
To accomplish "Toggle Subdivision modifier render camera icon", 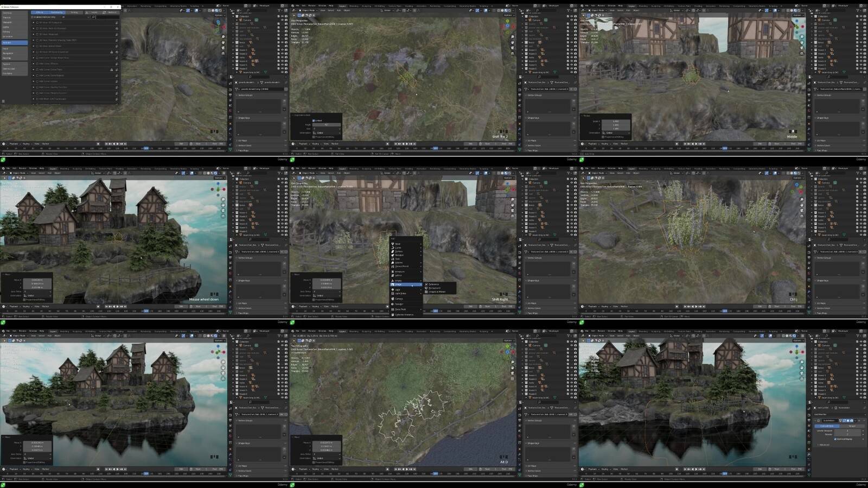I will pos(852,421).
